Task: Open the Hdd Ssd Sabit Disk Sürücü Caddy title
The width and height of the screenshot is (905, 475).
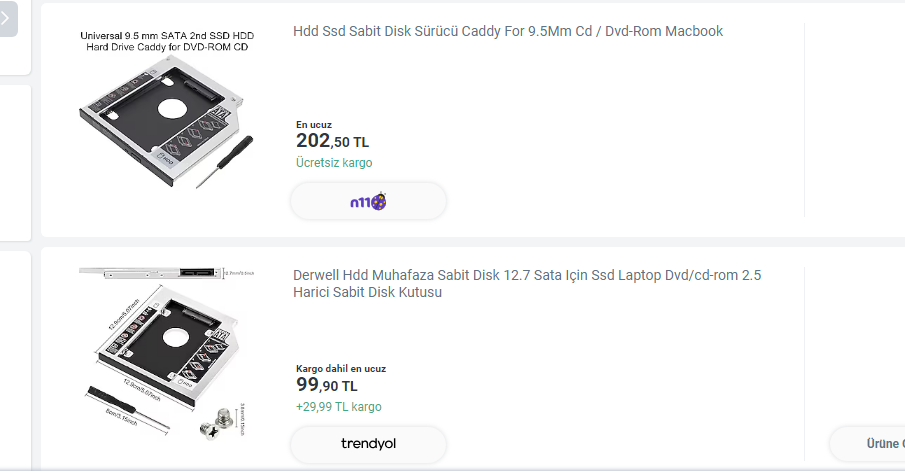Action: click(508, 31)
